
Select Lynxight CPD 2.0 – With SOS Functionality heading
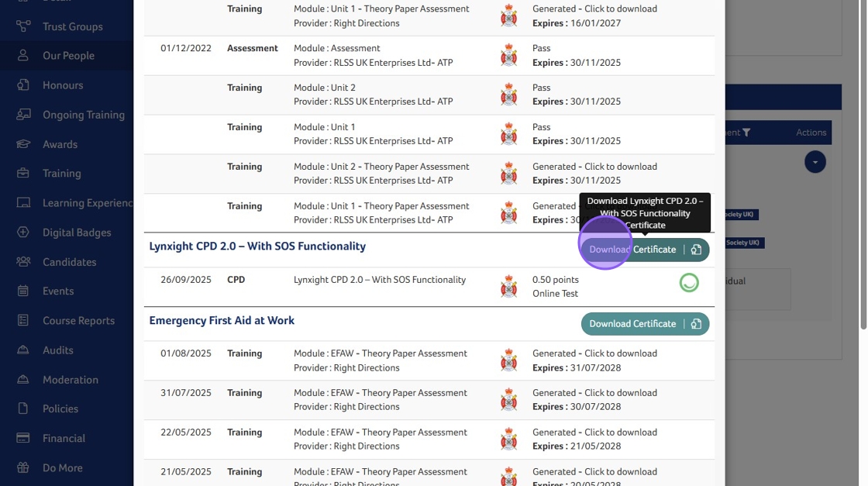(x=257, y=246)
